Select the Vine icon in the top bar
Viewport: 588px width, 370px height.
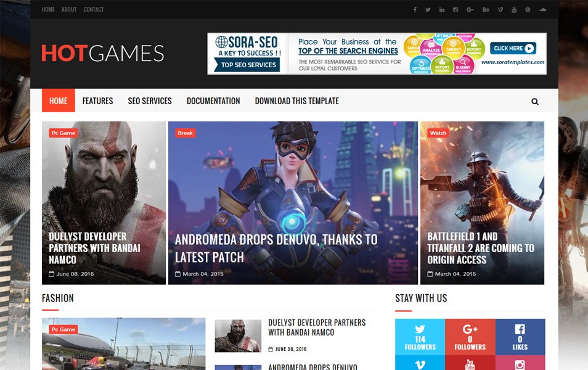pyautogui.click(x=500, y=9)
